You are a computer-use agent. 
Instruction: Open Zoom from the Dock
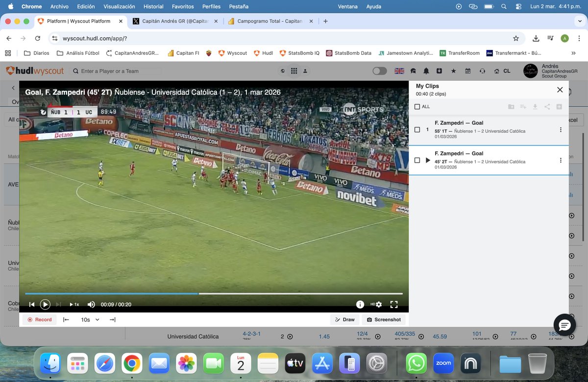click(x=443, y=363)
